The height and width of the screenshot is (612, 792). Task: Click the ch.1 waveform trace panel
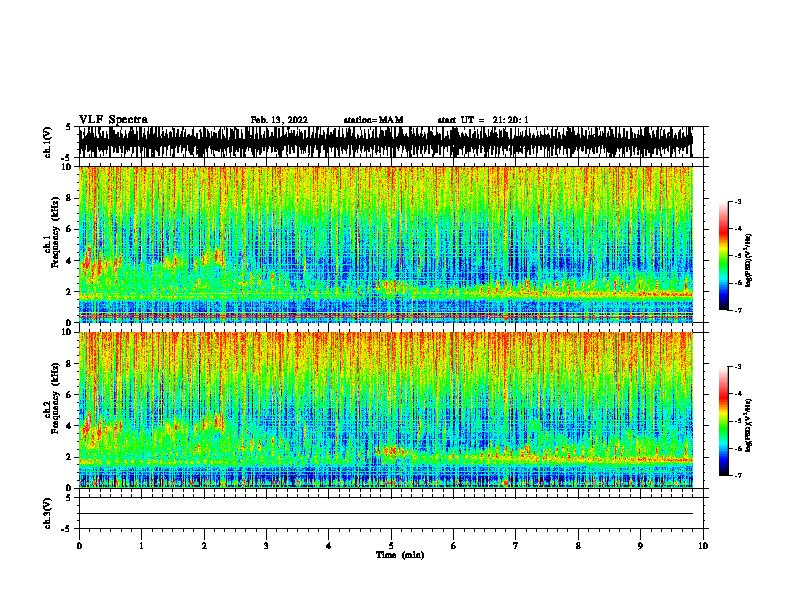(390, 142)
